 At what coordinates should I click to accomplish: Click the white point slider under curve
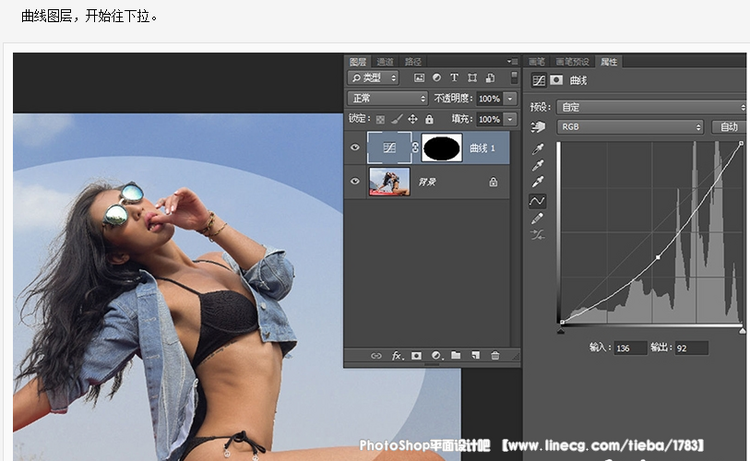click(742, 330)
